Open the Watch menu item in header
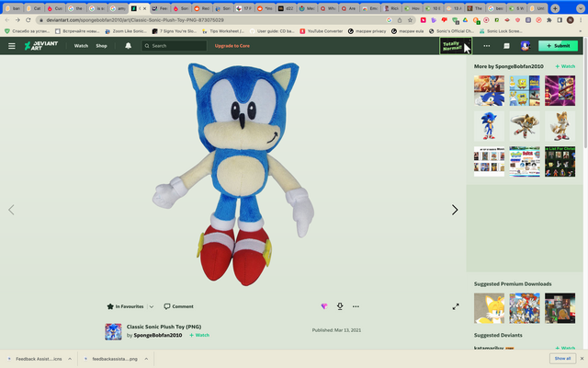This screenshot has height=368, width=588. (81, 45)
